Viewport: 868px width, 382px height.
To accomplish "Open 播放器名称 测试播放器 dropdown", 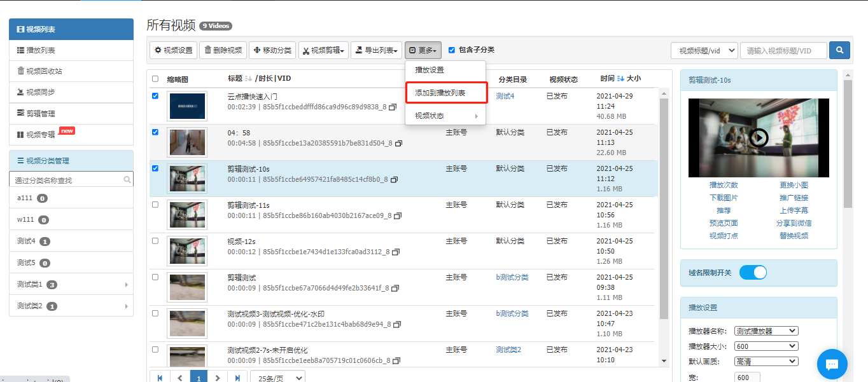I will tap(766, 331).
